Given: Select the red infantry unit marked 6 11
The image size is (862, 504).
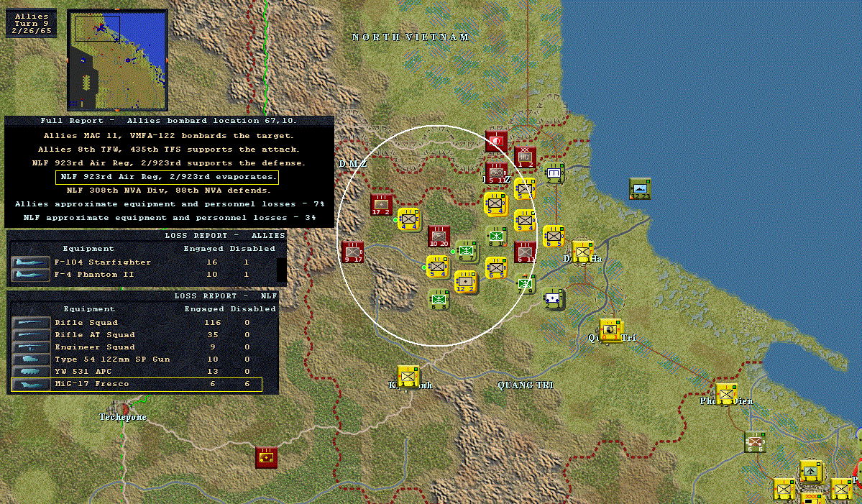Looking at the screenshot, I should tap(525, 252).
